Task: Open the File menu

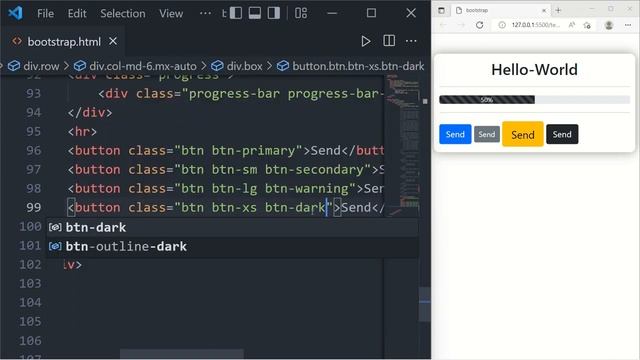Action: point(45,13)
